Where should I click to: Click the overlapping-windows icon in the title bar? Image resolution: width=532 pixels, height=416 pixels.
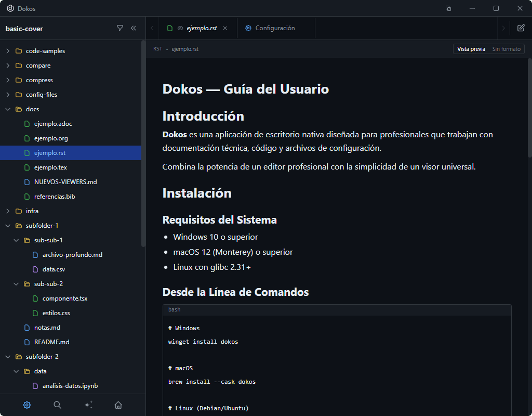[448, 8]
